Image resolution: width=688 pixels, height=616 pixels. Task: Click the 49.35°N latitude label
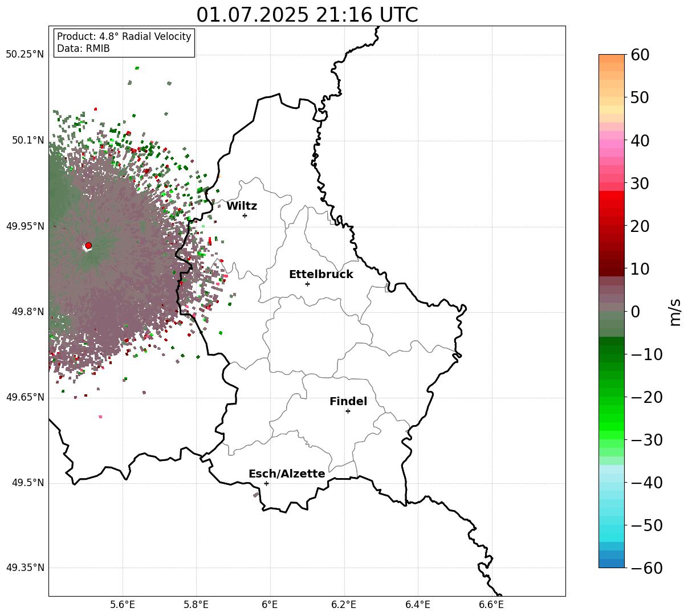click(25, 568)
